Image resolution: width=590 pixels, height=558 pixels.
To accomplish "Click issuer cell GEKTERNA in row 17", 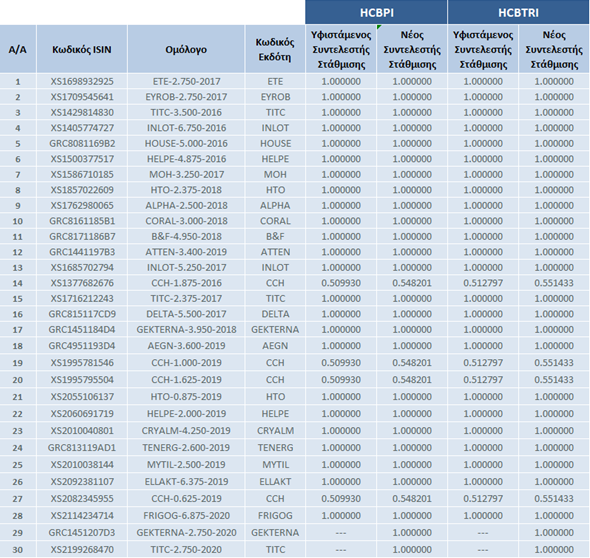I will 275,329.
